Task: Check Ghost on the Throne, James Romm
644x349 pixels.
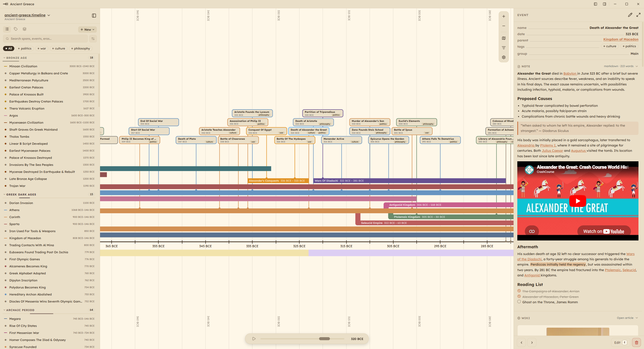Action: [x=519, y=302]
